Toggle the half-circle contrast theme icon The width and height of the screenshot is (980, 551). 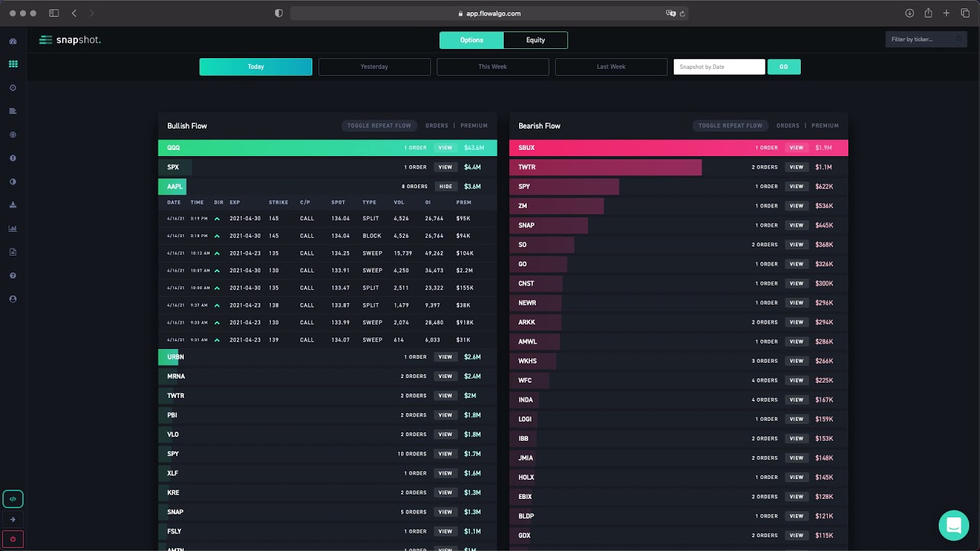(13, 181)
